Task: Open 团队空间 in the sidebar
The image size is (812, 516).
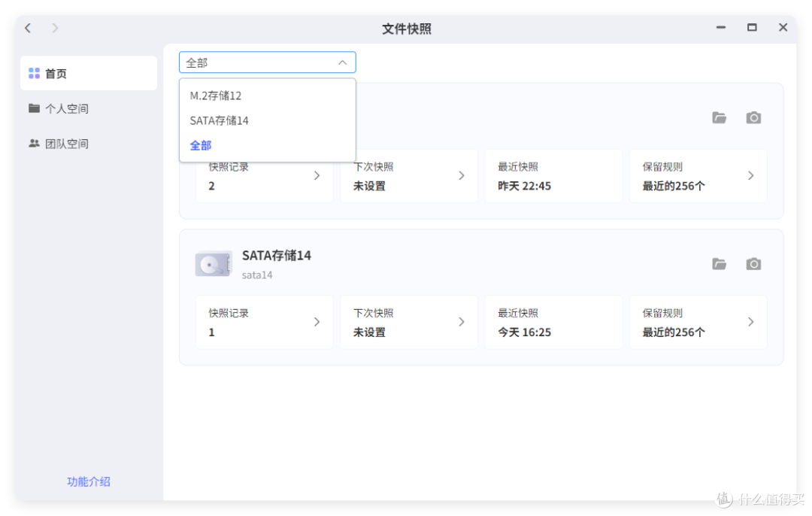Action: (89, 144)
